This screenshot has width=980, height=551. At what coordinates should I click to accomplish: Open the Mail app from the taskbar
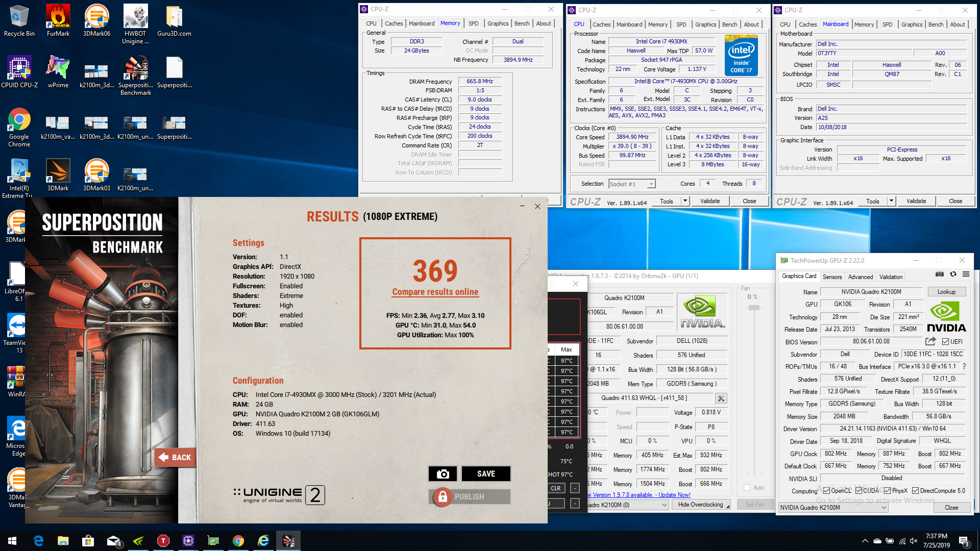[113, 541]
